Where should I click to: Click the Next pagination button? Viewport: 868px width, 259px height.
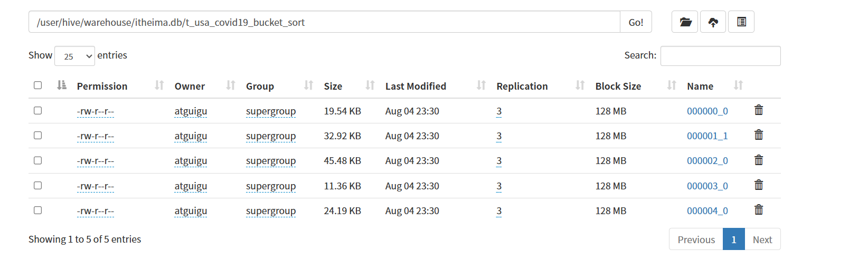point(762,239)
